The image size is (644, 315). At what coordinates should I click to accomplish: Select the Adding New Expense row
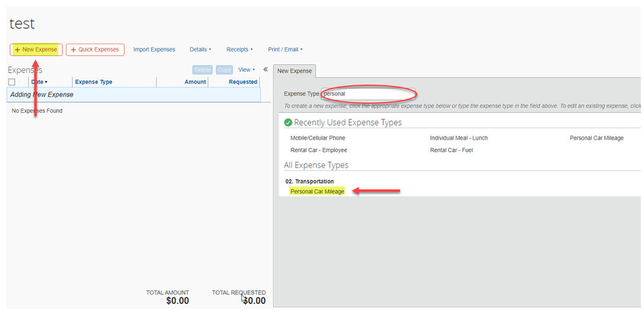click(x=133, y=95)
